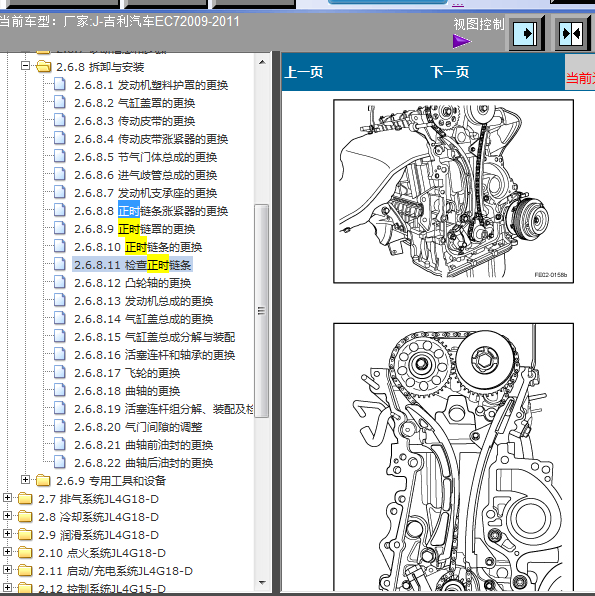Screen dimensions: 595x596
Task: Click tree scrollbar up arrow
Action: pyautogui.click(x=262, y=62)
